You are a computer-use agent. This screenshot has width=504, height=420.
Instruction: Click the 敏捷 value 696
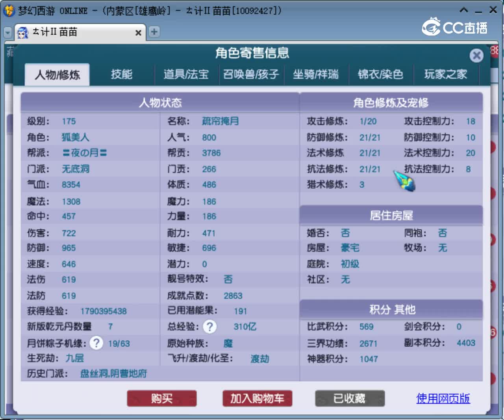209,248
